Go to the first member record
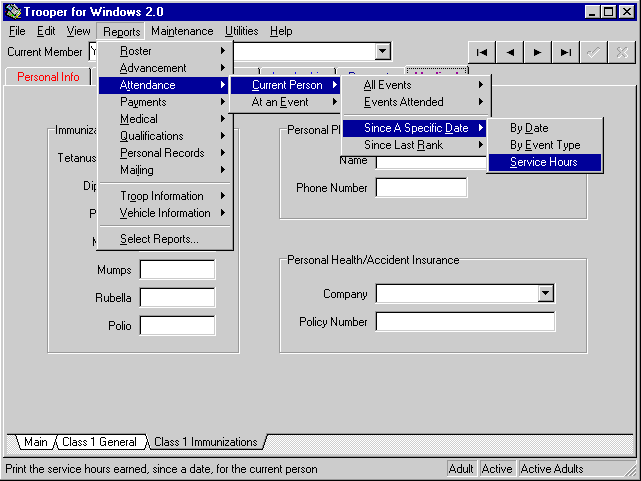The width and height of the screenshot is (641, 481). (x=482, y=52)
